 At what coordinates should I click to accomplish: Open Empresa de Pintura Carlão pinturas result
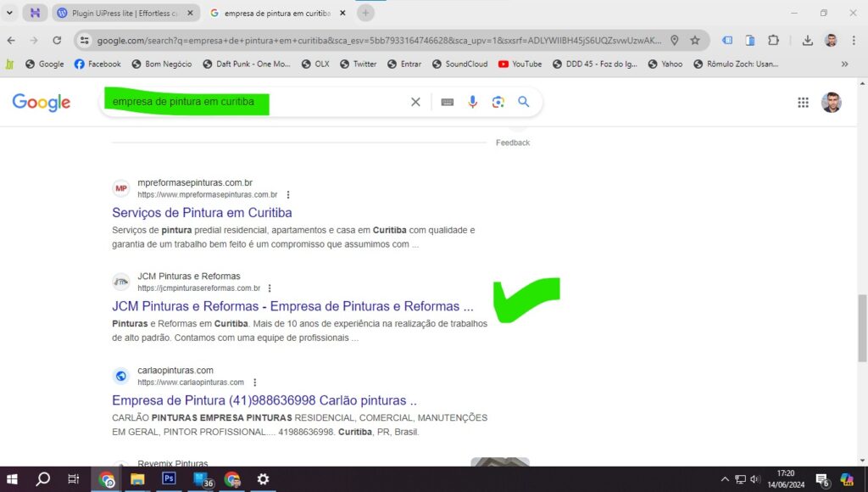[264, 400]
